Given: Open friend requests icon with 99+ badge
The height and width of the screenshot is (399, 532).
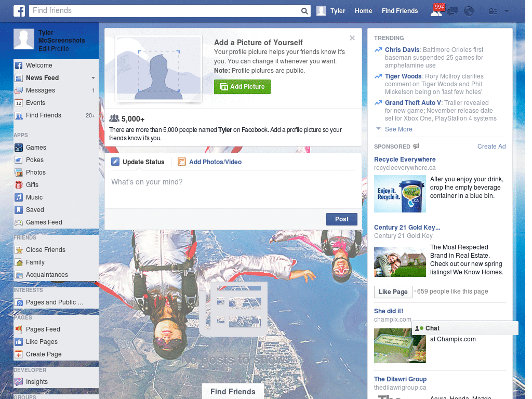Looking at the screenshot, I should pyautogui.click(x=437, y=10).
